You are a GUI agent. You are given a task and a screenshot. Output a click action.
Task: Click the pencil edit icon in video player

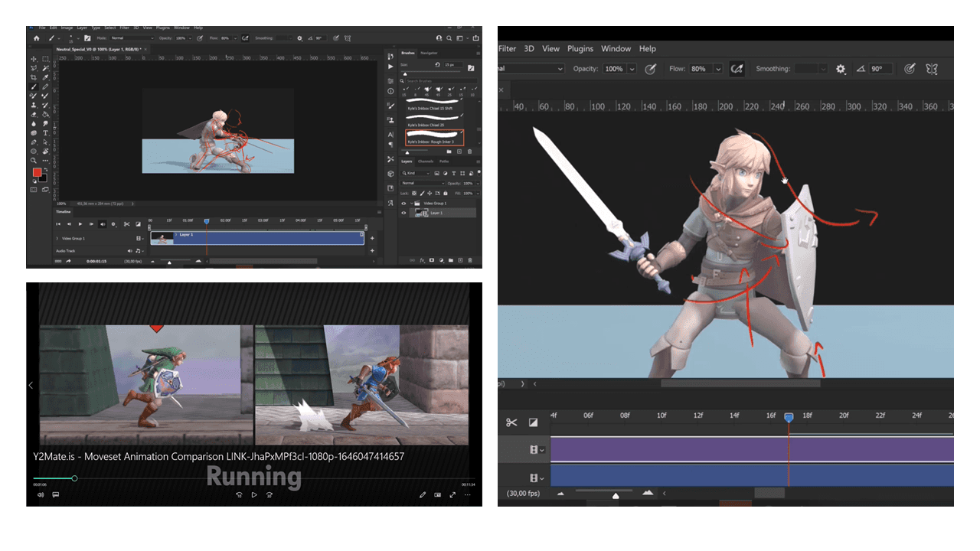pyautogui.click(x=423, y=494)
